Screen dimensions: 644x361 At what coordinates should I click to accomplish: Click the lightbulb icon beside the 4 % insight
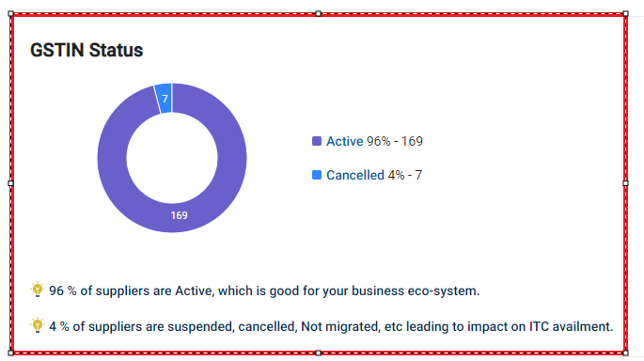tap(37, 325)
